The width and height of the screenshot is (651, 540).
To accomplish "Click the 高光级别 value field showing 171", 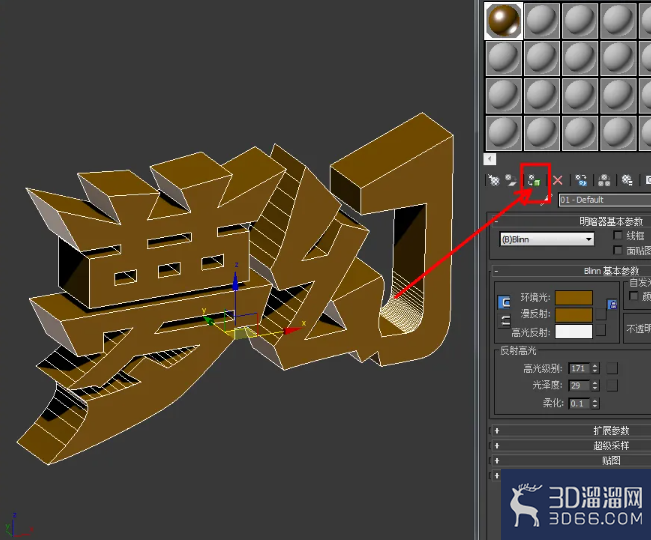I will pos(579,368).
